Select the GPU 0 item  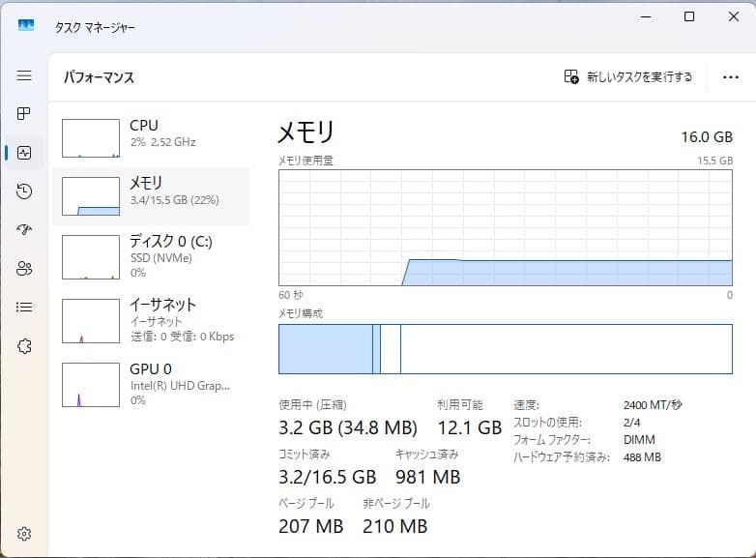[x=151, y=384]
